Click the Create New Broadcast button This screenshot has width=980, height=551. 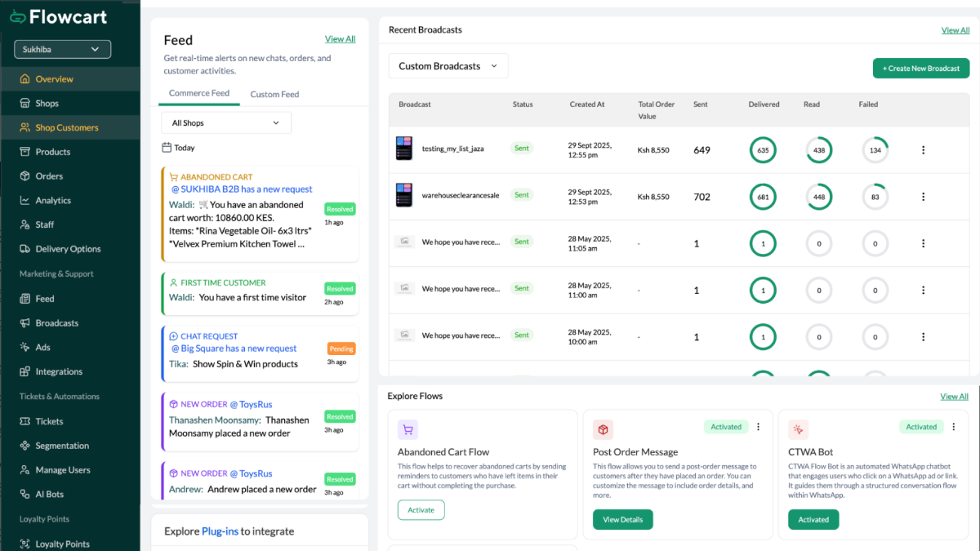(x=920, y=69)
